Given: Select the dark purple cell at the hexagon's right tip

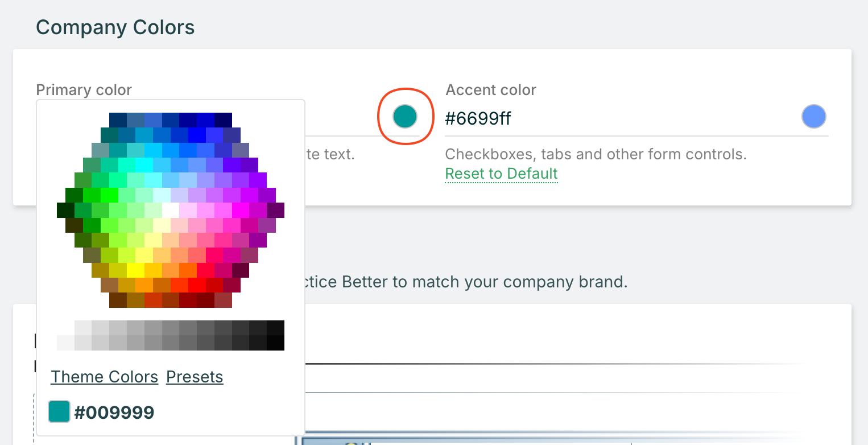Looking at the screenshot, I should tap(275, 210).
